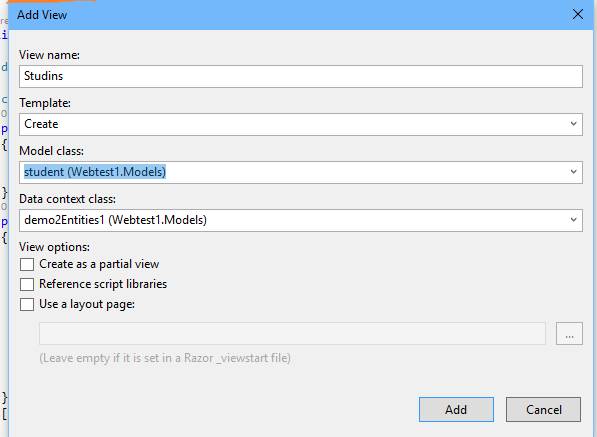
Task: Check Reference script libraries option
Action: [x=27, y=284]
